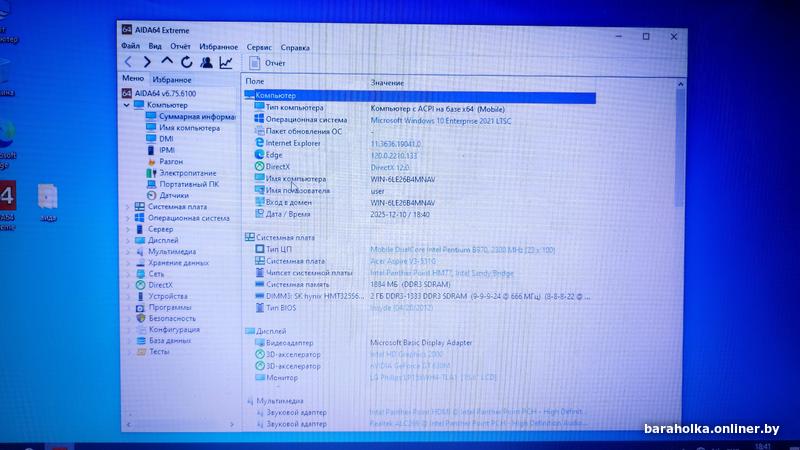Refresh the report with the circular arrow icon
800x450 pixels.
click(187, 62)
